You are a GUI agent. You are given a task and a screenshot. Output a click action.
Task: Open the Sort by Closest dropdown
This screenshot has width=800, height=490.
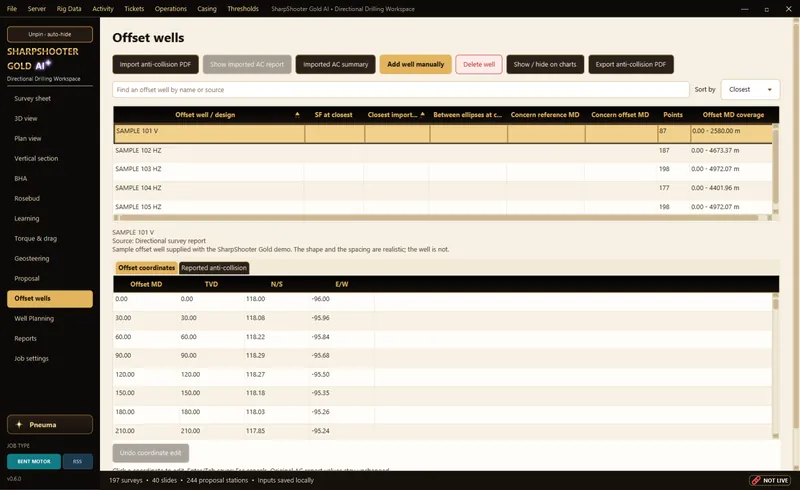[750, 89]
